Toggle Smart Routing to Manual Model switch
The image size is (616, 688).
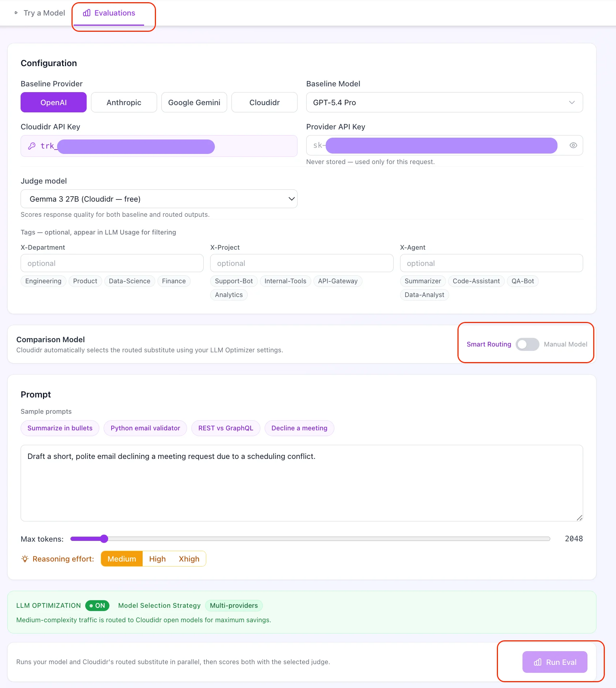527,344
